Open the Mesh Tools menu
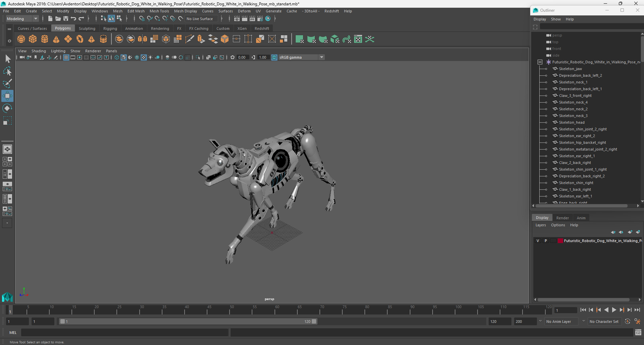 159,11
